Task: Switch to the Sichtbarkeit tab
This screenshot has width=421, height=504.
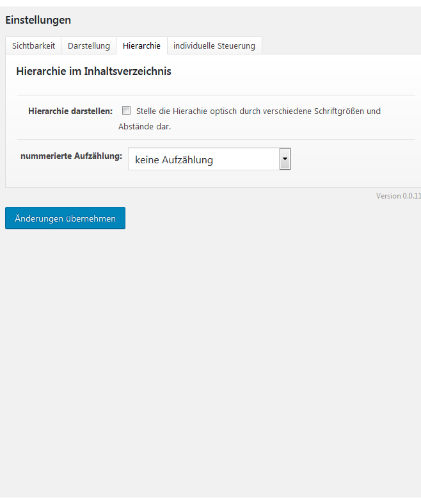Action: (x=33, y=45)
